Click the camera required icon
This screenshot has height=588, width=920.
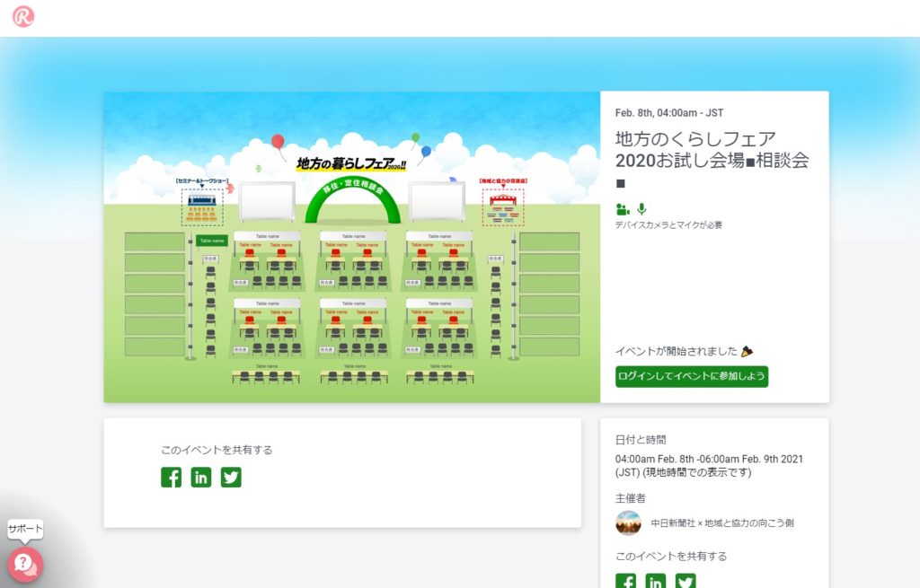pyautogui.click(x=623, y=209)
